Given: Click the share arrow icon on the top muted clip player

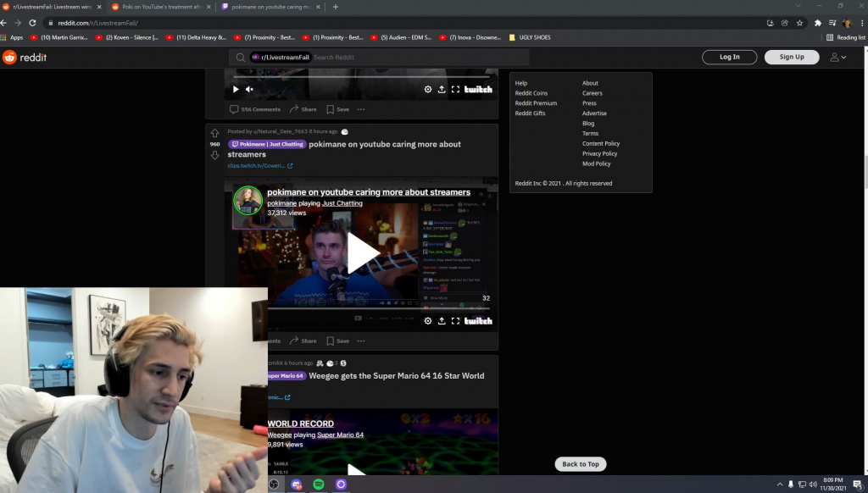Looking at the screenshot, I should pyautogui.click(x=442, y=89).
